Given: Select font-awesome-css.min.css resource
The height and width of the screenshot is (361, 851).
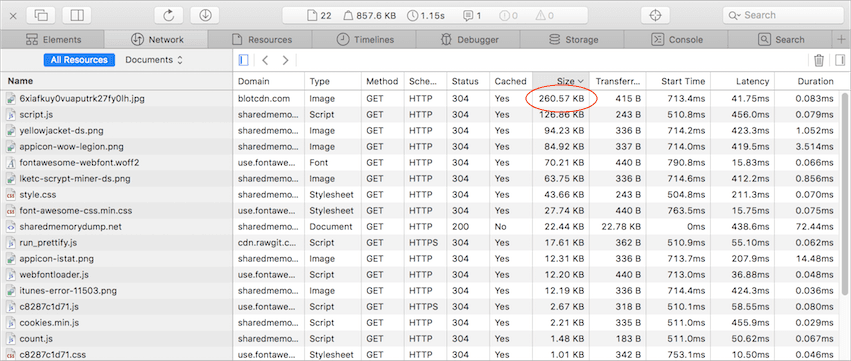Looking at the screenshot, I should click(420, 211).
